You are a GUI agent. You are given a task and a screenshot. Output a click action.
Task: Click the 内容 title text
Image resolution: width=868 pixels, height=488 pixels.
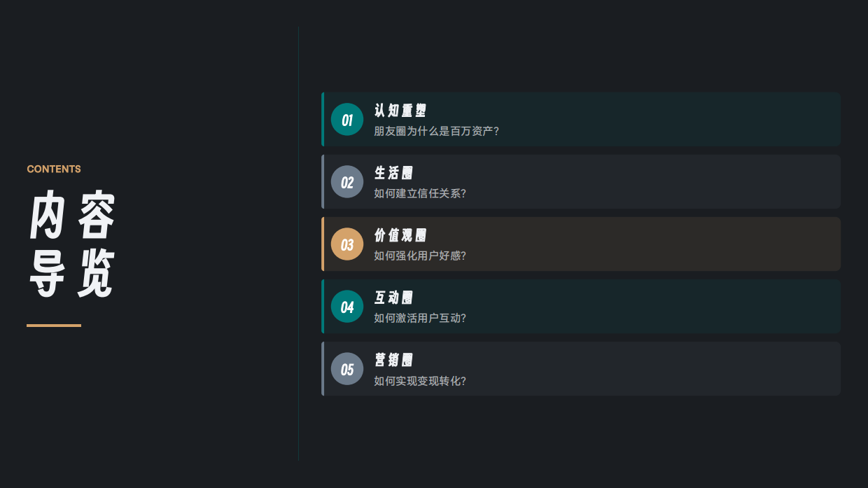[x=72, y=216]
